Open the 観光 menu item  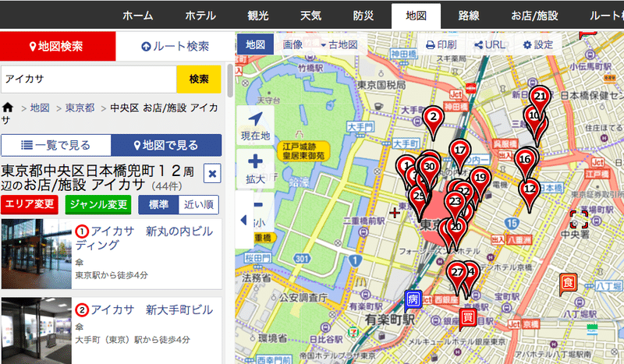(x=258, y=16)
